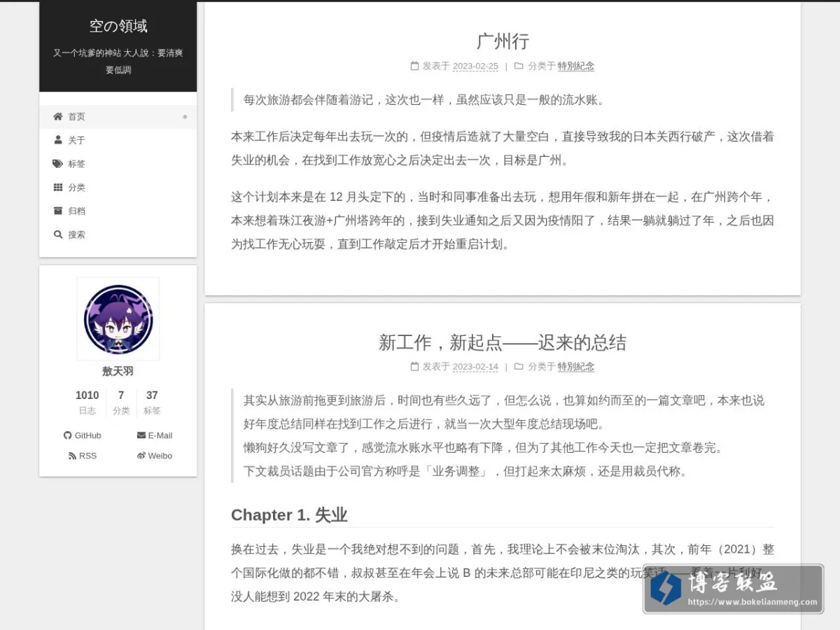Click the user icon beside 关于
This screenshot has height=630, width=840.
[x=58, y=140]
